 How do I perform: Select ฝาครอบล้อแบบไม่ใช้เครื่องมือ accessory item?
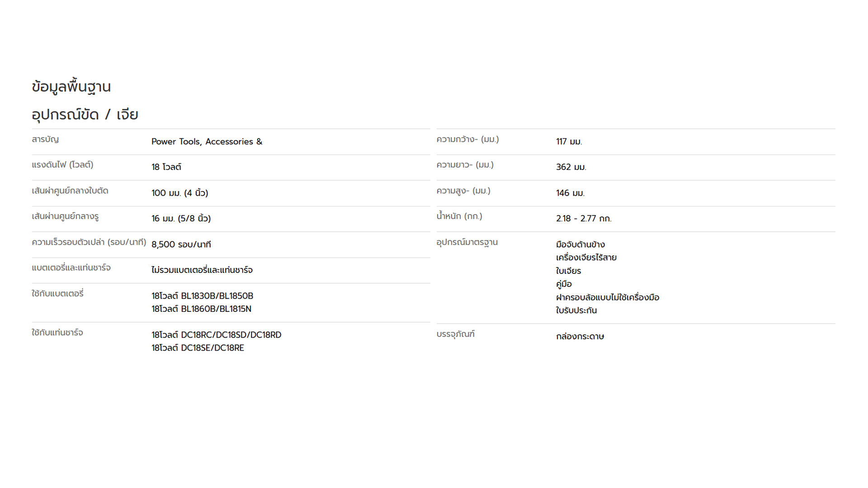tap(608, 297)
